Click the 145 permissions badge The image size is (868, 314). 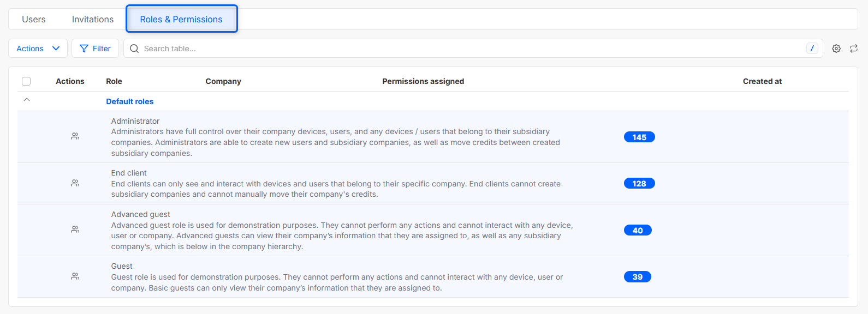click(639, 137)
